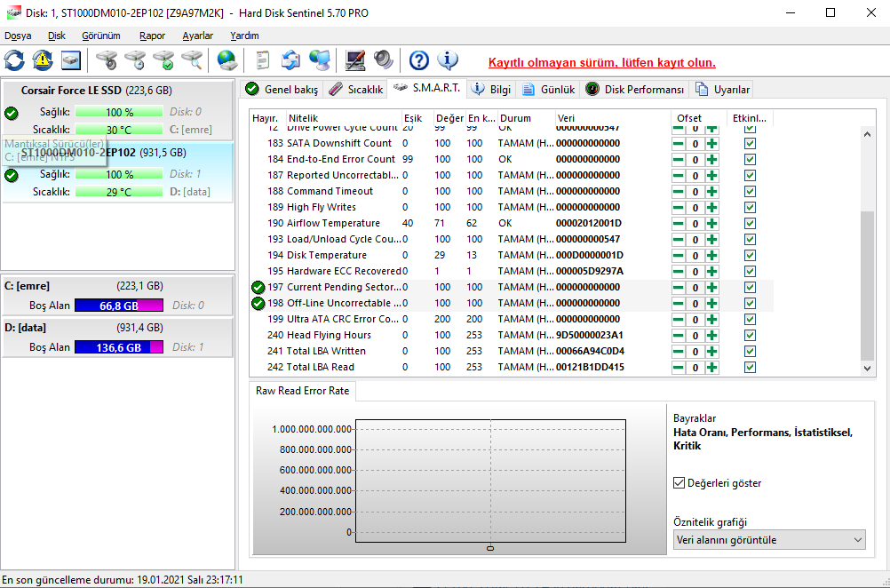This screenshot has height=588, width=890.
Task: Switch to the Uyarılar tab
Action: 722,90
